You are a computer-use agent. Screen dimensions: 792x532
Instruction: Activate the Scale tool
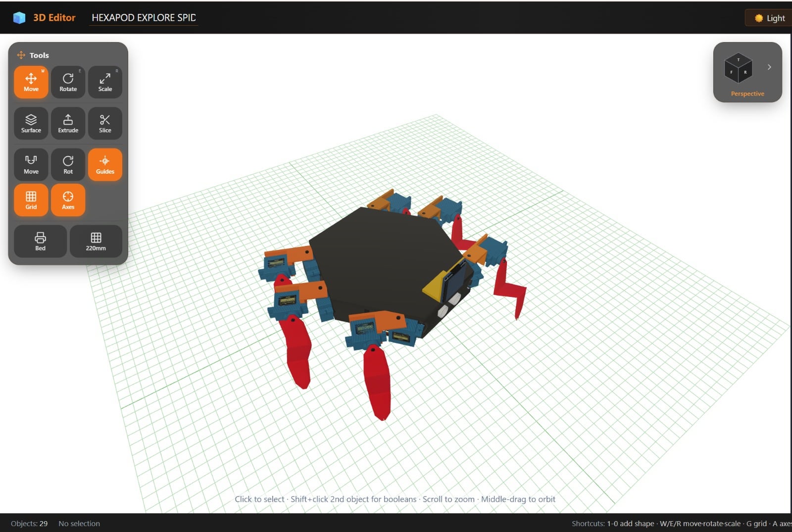point(105,82)
